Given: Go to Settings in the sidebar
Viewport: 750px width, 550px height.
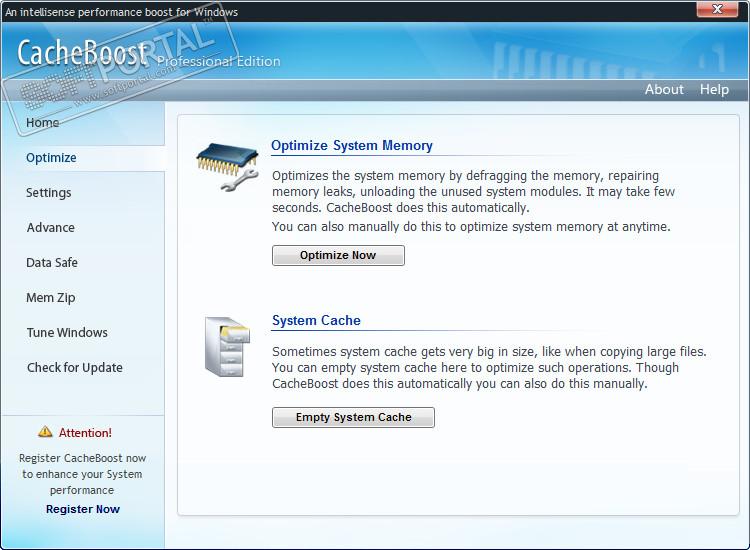Looking at the screenshot, I should click(x=49, y=193).
